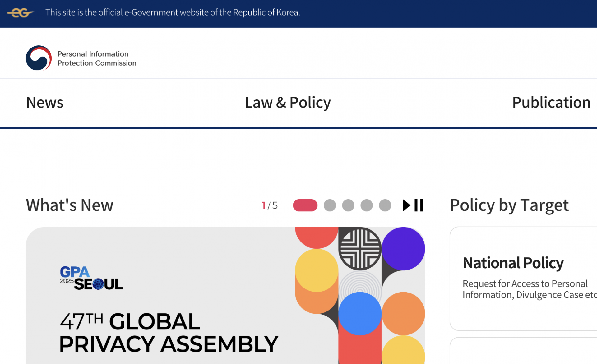Click the eG e-Government emblem icon
The image size is (597, 364).
tap(20, 13)
